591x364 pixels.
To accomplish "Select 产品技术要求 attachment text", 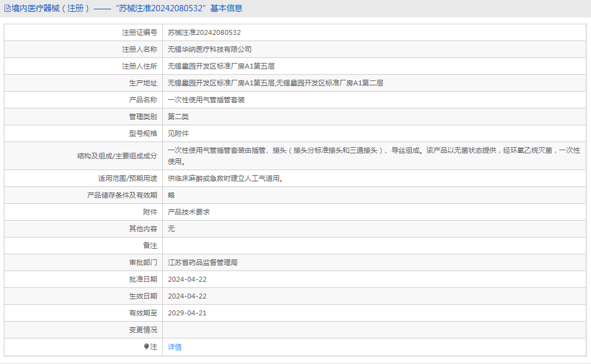I will point(189,212).
